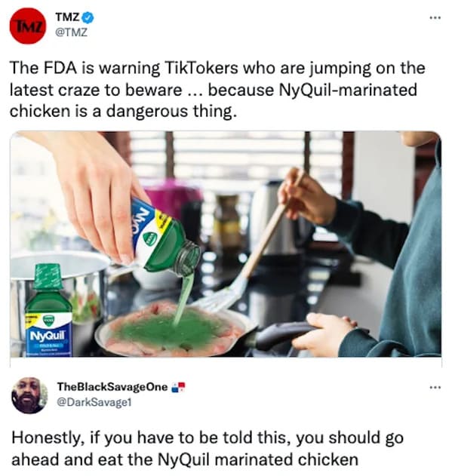452x476 pixels.
Task: Open more options on TheBlackSavageOne's reply
Action: pos(435,387)
